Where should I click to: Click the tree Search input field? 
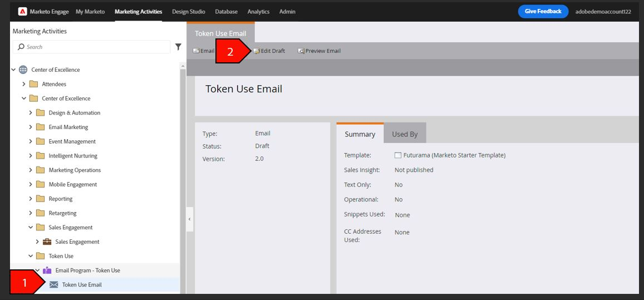point(92,47)
